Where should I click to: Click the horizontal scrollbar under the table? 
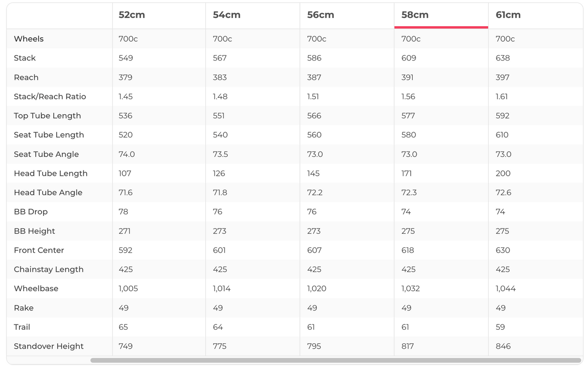point(335,360)
